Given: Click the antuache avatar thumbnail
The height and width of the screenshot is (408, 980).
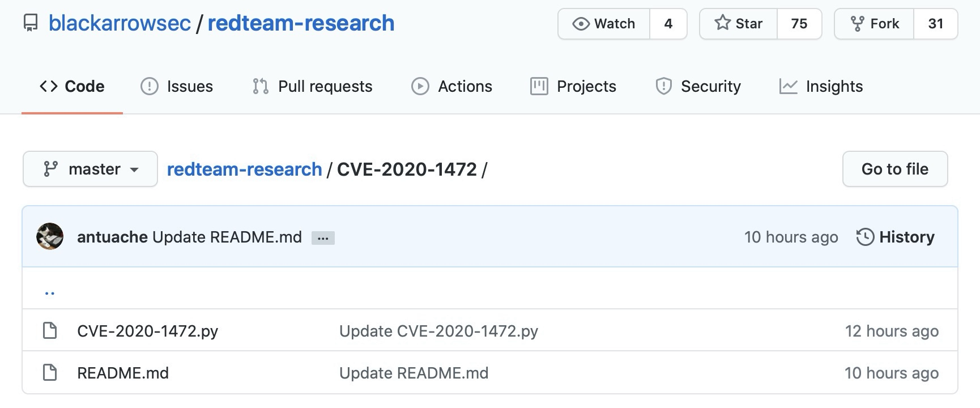Looking at the screenshot, I should coord(50,237).
